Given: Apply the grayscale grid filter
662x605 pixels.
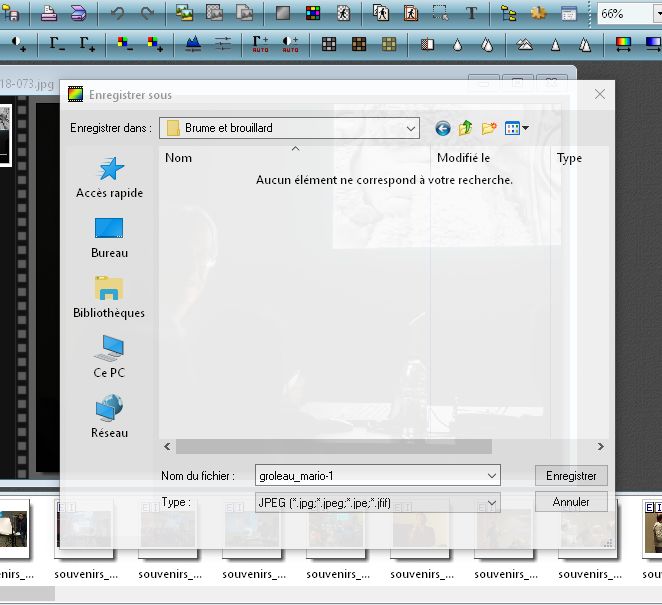Looking at the screenshot, I should point(329,44).
